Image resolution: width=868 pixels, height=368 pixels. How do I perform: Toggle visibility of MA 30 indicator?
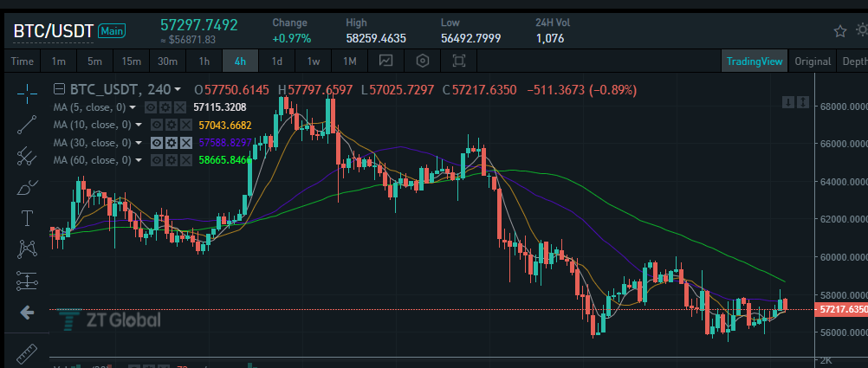tap(157, 143)
